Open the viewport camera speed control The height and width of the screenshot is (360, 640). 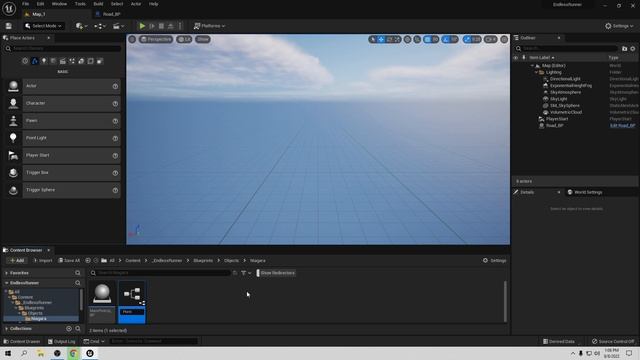coord(490,39)
